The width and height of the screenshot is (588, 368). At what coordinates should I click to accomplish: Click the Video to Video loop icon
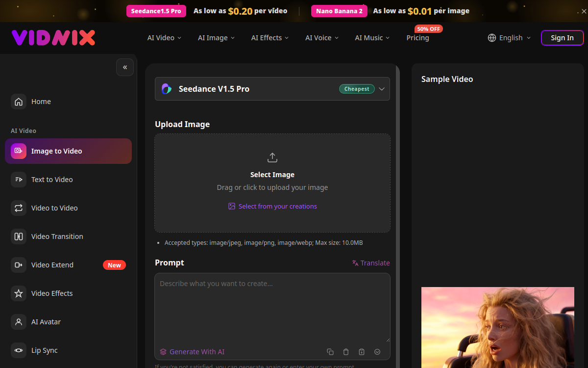tap(19, 208)
